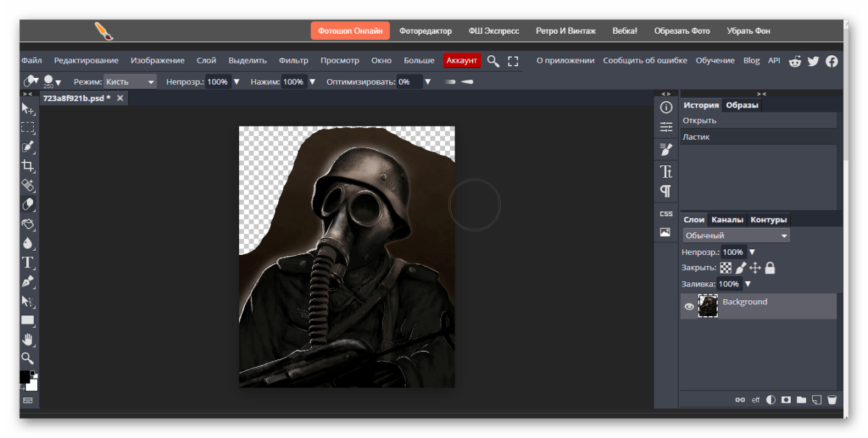This screenshot has width=868, height=438.
Task: Open the Файл menu
Action: 32,61
